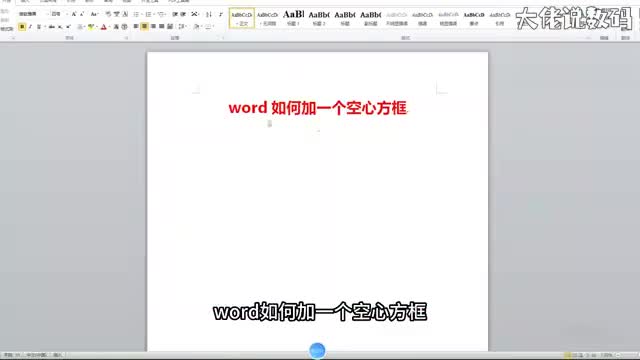The width and height of the screenshot is (640, 360).
Task: Increase paragraph indent
Action: [183, 14]
